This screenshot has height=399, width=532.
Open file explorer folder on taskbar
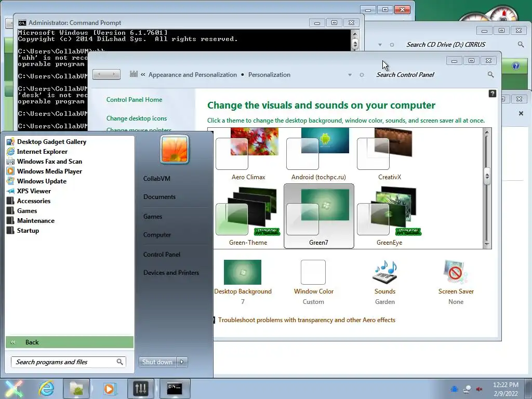pyautogui.click(x=77, y=389)
